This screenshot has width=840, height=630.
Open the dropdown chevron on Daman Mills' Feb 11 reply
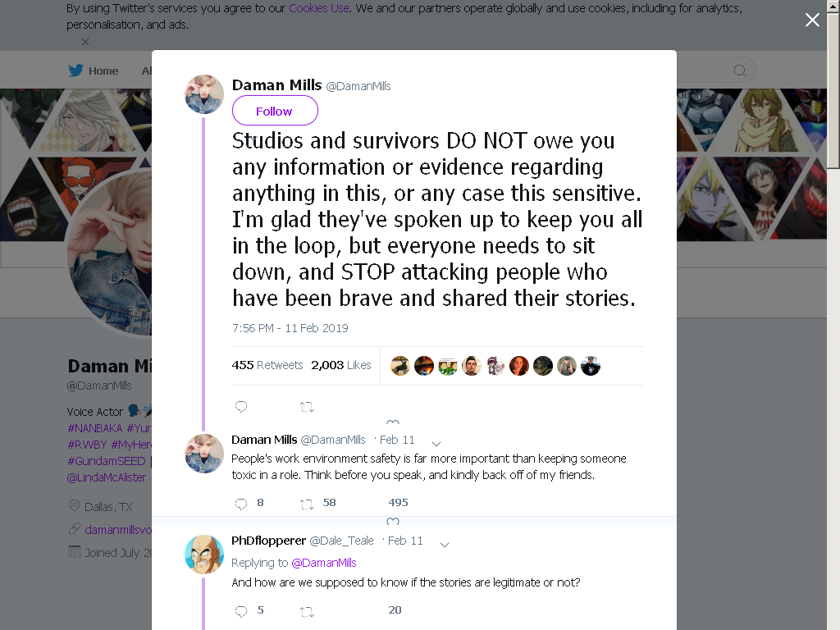[436, 444]
